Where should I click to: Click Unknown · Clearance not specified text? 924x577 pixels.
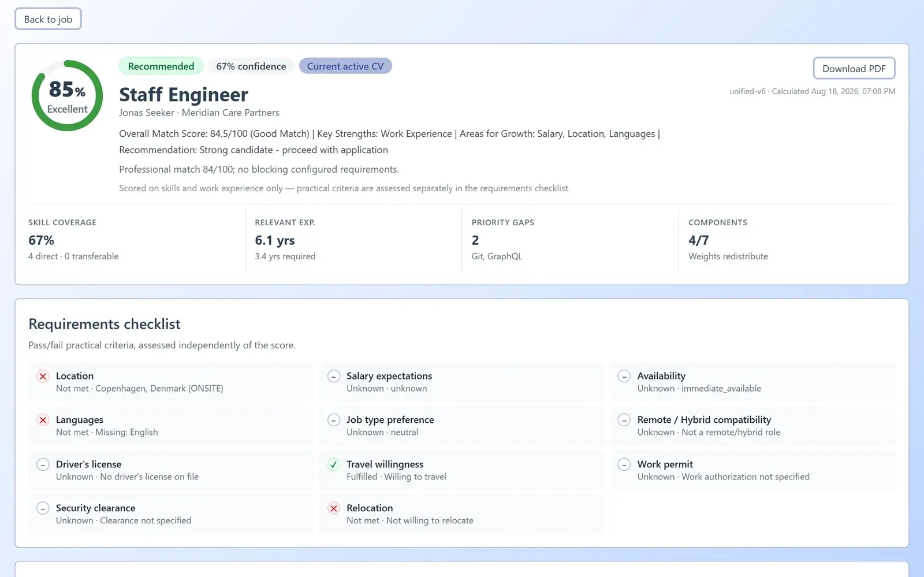124,521
